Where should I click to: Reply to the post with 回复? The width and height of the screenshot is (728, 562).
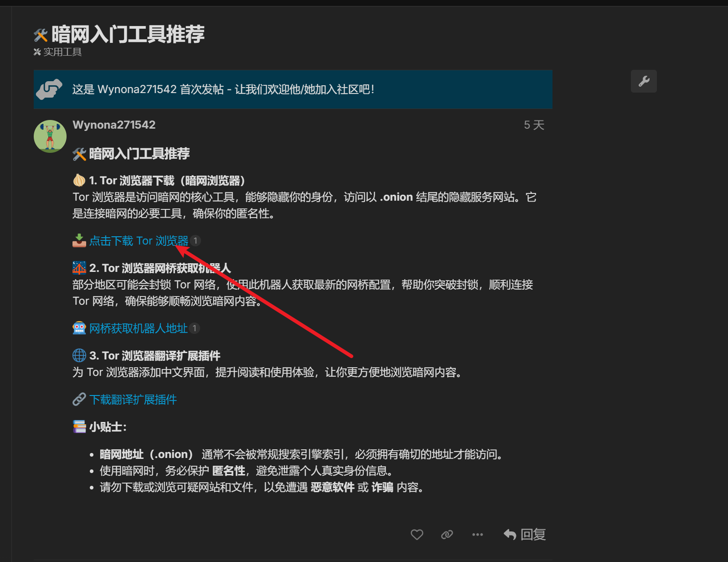(x=525, y=534)
